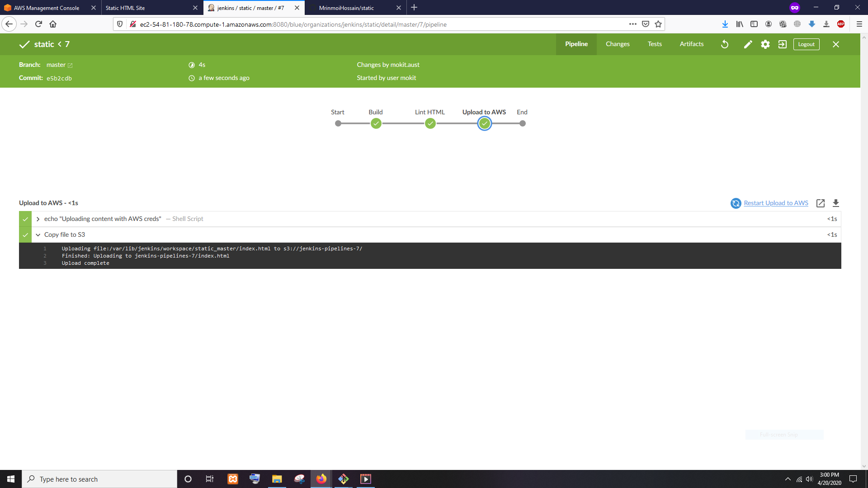868x488 pixels.
Task: Click the Logout button
Action: 806,44
